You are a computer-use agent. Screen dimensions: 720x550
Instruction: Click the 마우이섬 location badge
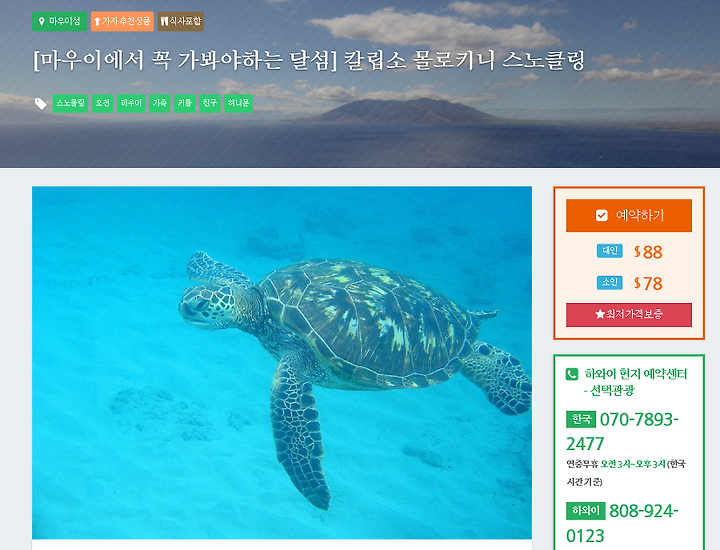pos(59,21)
